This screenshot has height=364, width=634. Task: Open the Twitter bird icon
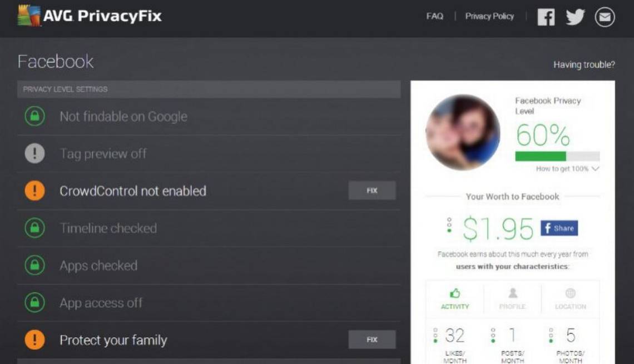[576, 17]
